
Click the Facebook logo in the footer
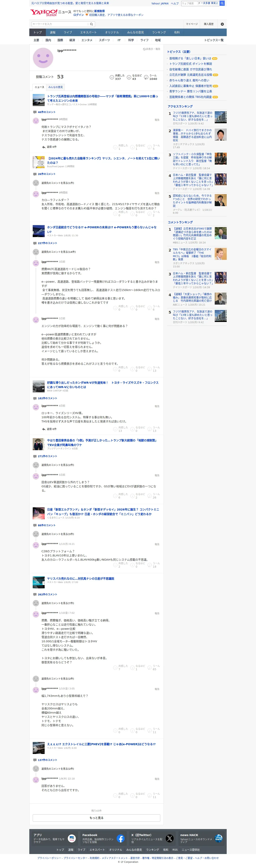[121, 839]
